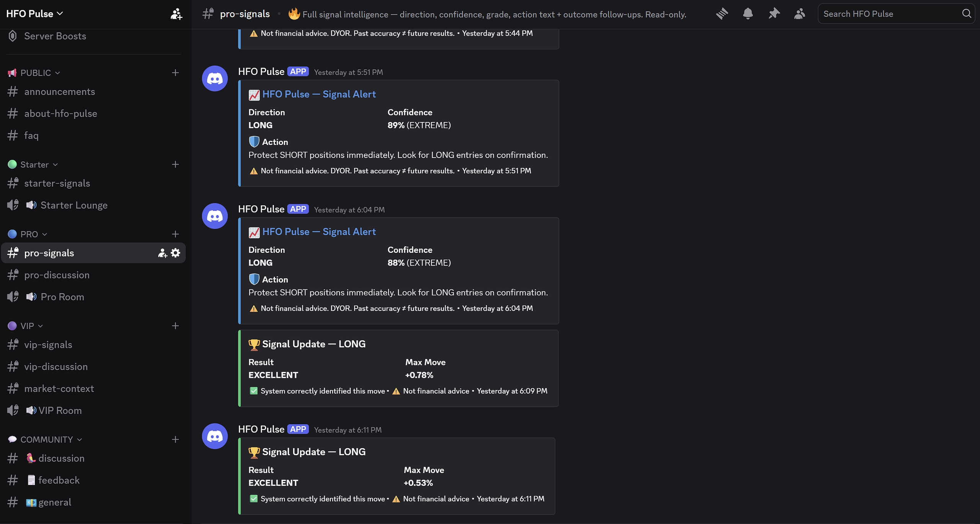The width and height of the screenshot is (980, 524).
Task: Click the search magnifier icon
Action: [x=967, y=14]
